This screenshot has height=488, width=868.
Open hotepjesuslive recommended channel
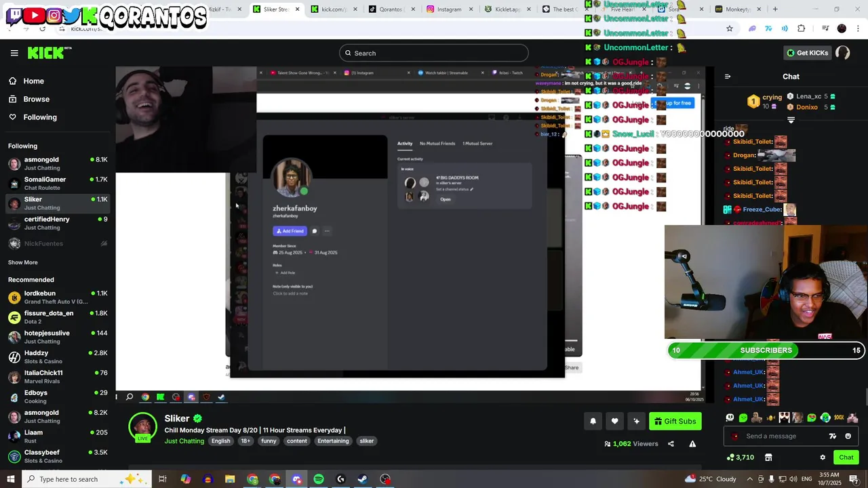pyautogui.click(x=58, y=337)
